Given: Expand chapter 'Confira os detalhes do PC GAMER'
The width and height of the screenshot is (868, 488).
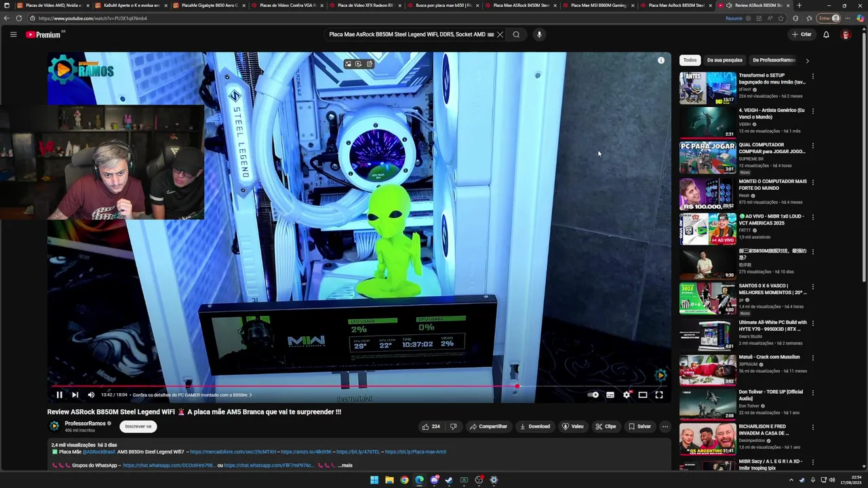Looking at the screenshot, I should [192, 394].
